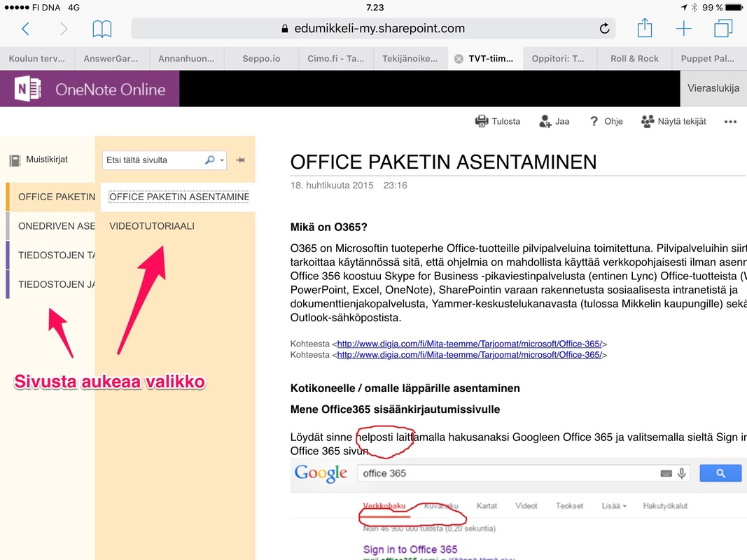The width and height of the screenshot is (747, 560).
Task: Tap the Safari back arrow
Action: pos(26,29)
